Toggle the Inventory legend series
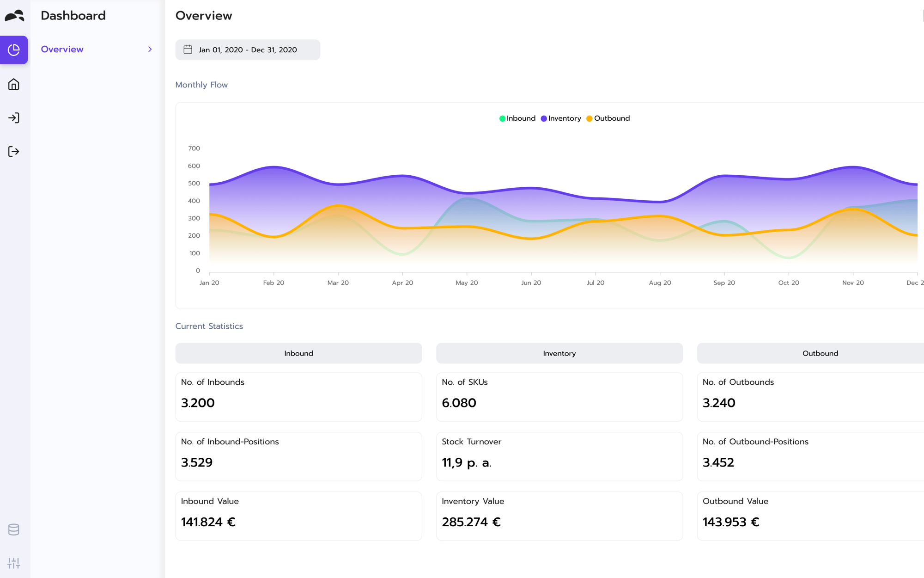The height and width of the screenshot is (578, 924). (561, 118)
